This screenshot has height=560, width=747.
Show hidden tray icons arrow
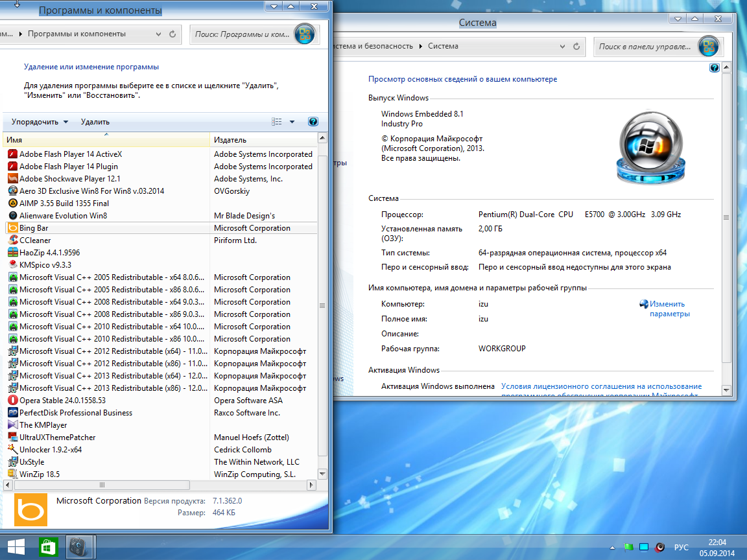pyautogui.click(x=612, y=548)
